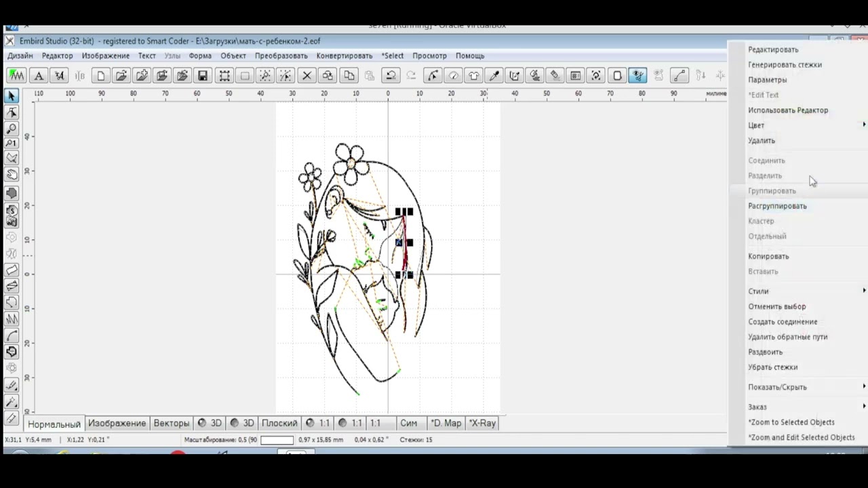Image resolution: width=868 pixels, height=488 pixels.
Task: Create a new blank document
Action: click(x=101, y=75)
